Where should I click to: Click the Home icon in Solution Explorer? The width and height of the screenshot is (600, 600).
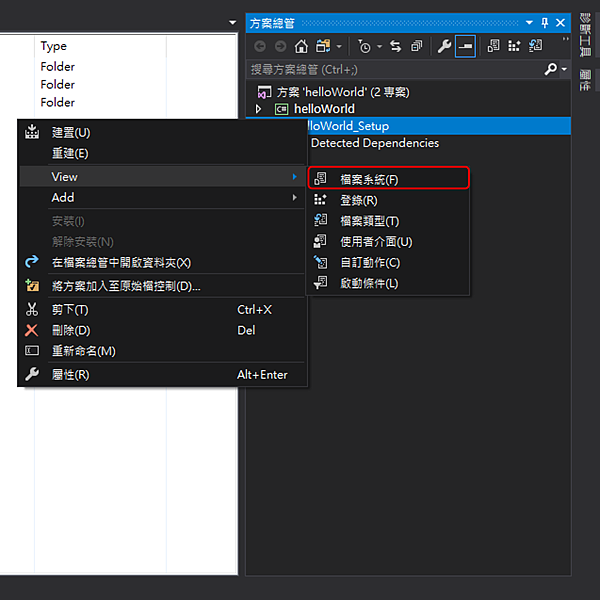pyautogui.click(x=301, y=46)
